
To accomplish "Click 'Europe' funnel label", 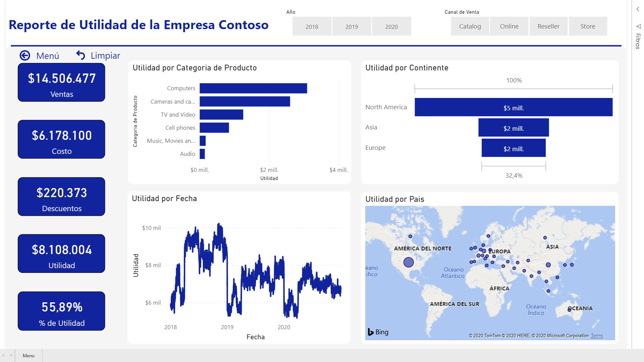I will click(x=375, y=147).
